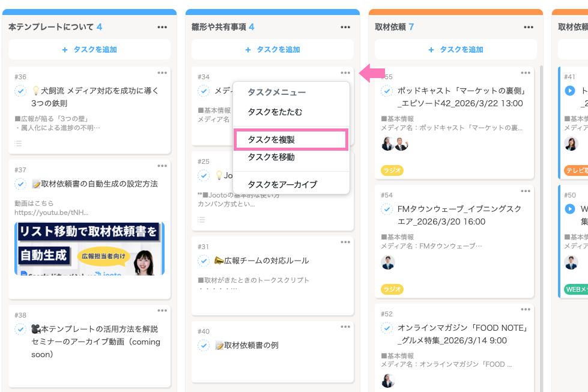Open the options dropdown on FM card #54
Viewport: 588px width, 392px height.
pos(526,190)
